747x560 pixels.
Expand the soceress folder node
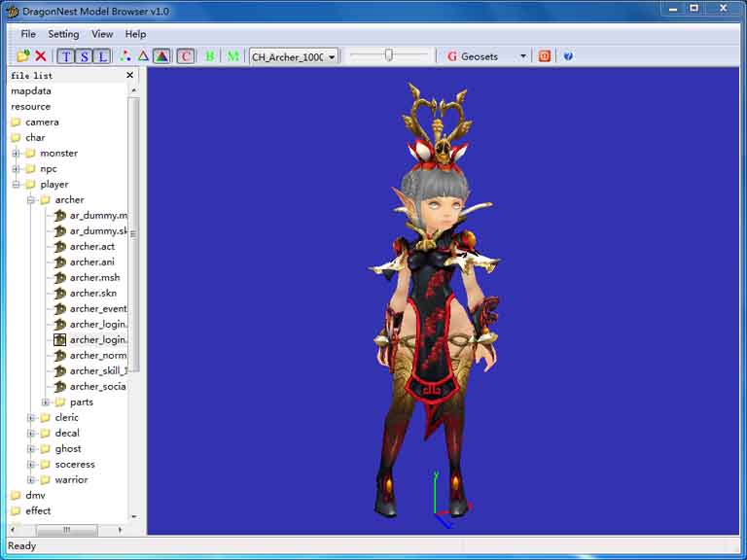tap(30, 465)
